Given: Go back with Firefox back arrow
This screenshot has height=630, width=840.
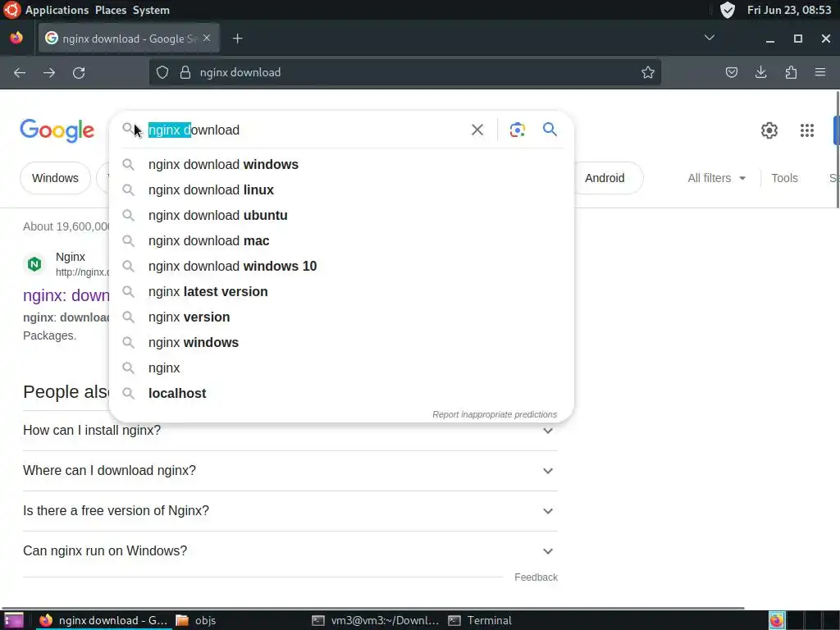Looking at the screenshot, I should (x=20, y=72).
